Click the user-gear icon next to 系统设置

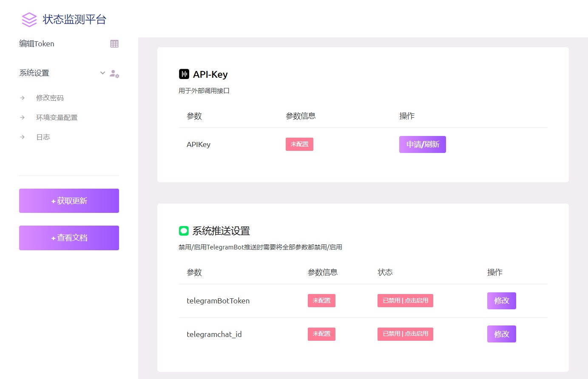(x=114, y=73)
